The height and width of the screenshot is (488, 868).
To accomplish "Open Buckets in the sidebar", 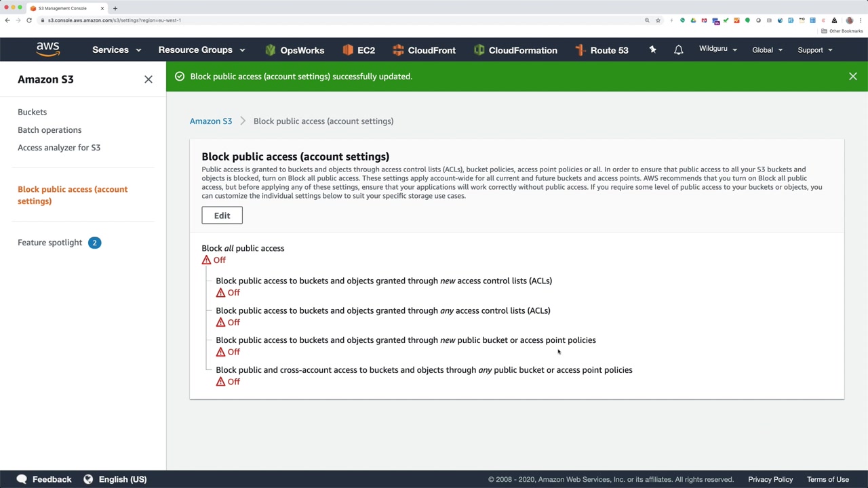I will (32, 112).
